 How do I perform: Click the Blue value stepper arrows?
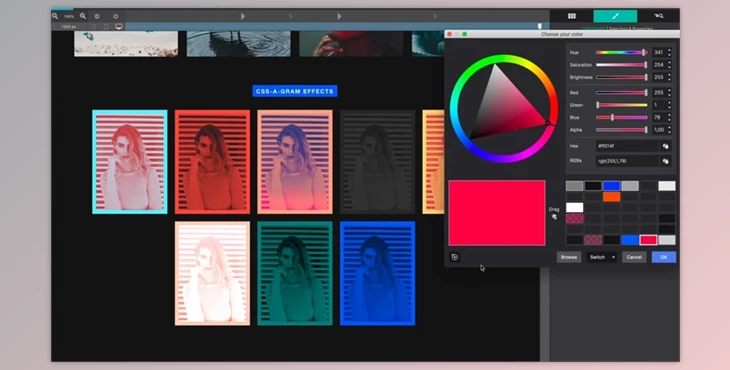coord(669,118)
